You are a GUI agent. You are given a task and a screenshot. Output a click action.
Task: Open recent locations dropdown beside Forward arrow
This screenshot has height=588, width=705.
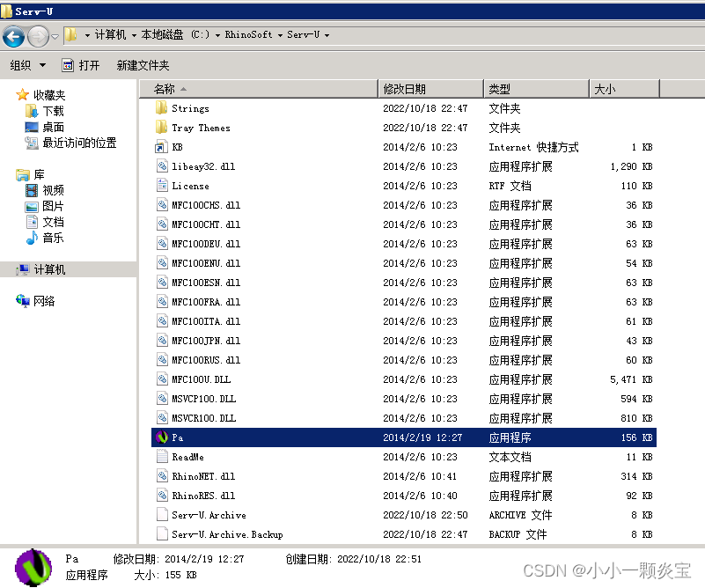55,37
